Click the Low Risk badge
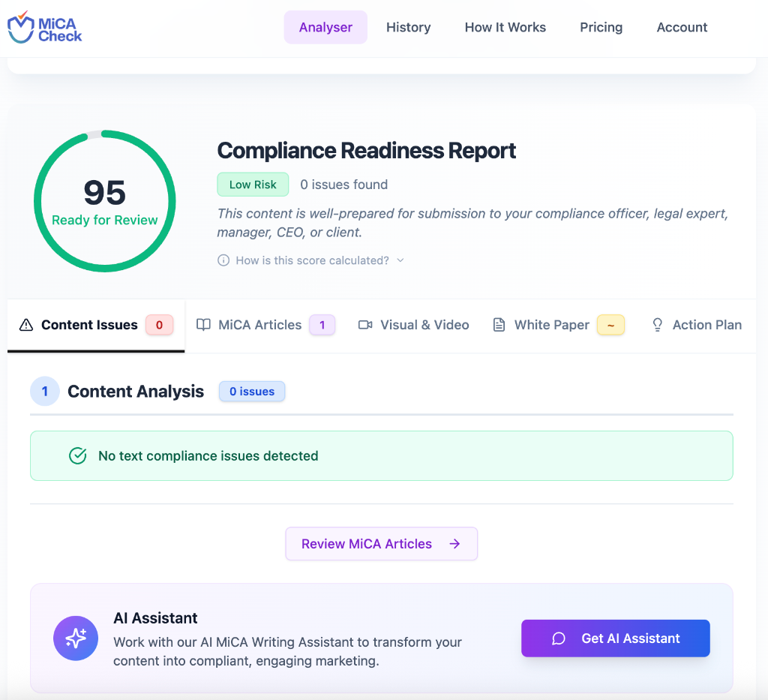The image size is (768, 700). (x=253, y=185)
